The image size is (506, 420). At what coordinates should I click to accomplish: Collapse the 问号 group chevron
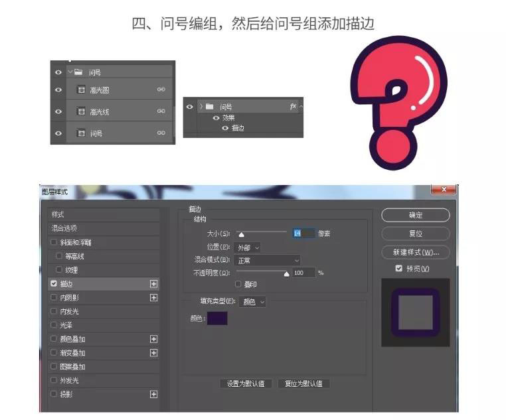point(70,72)
